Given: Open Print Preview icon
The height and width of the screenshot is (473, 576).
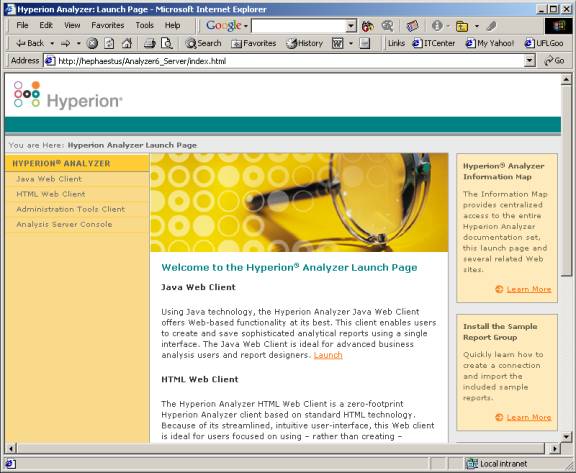Looking at the screenshot, I should [167, 43].
